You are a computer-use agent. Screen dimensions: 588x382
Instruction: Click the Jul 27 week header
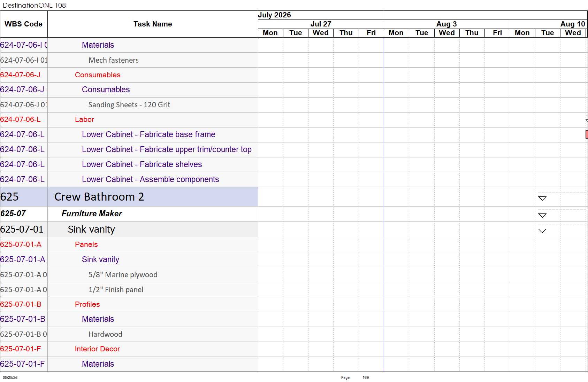(321, 24)
